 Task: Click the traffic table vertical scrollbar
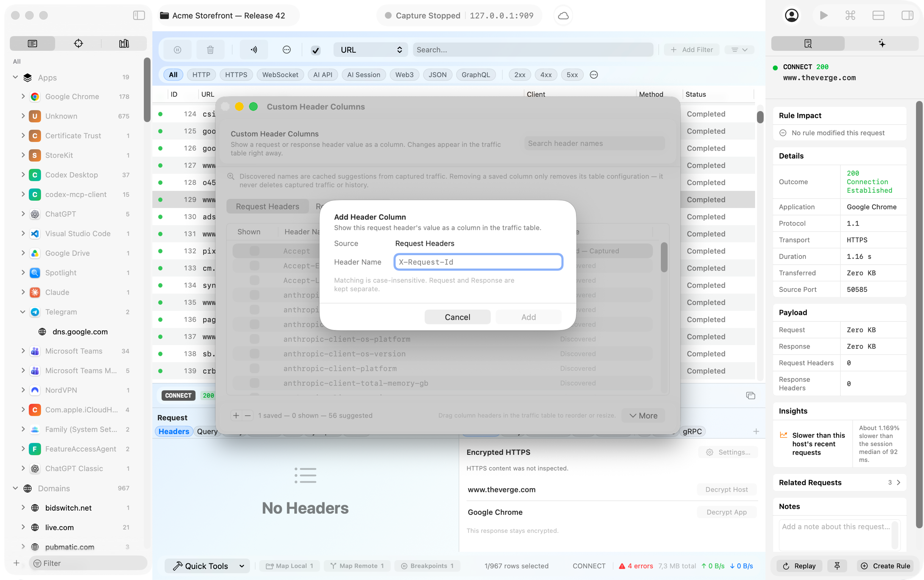click(x=760, y=117)
